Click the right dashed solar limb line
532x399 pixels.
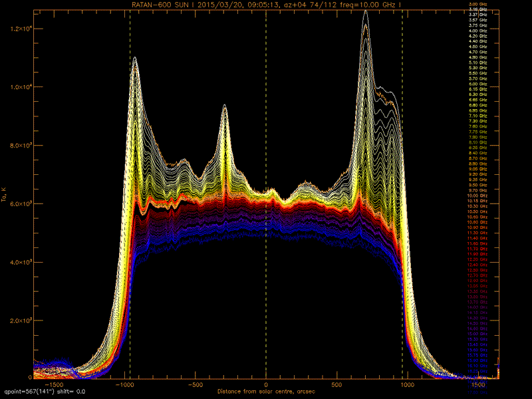click(x=402, y=199)
